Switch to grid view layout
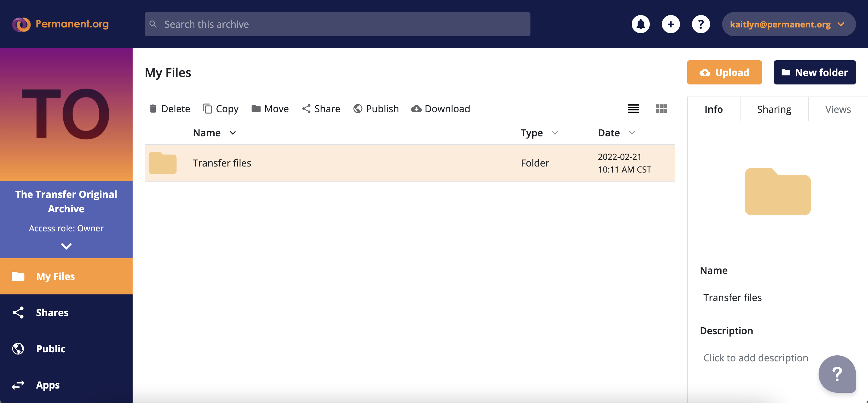The height and width of the screenshot is (403, 868). click(x=661, y=109)
